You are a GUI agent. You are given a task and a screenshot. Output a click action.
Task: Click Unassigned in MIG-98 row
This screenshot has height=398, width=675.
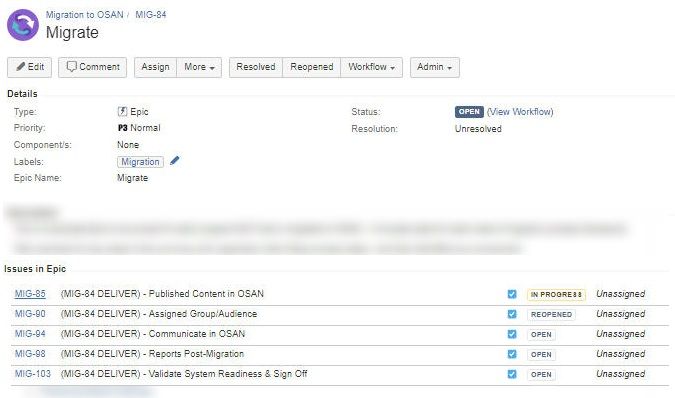pos(620,354)
